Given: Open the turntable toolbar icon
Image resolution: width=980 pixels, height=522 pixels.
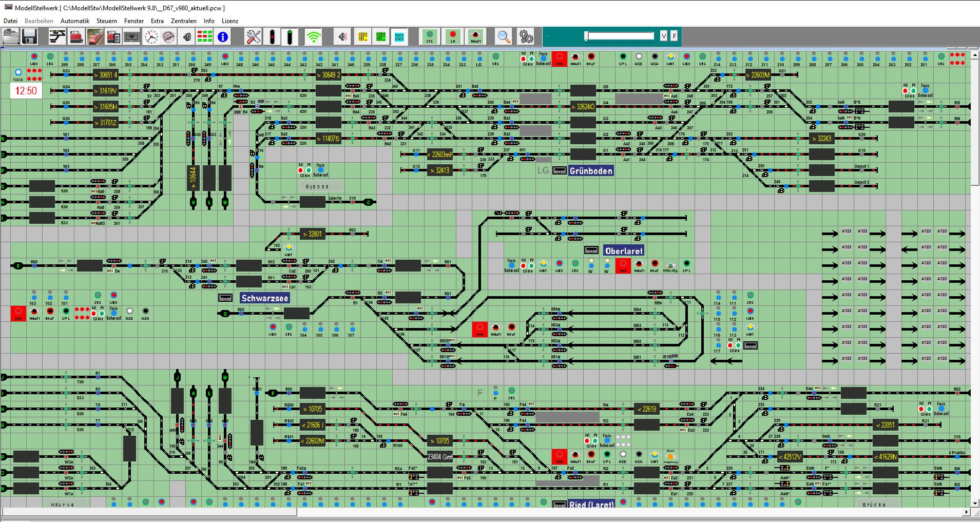Looking at the screenshot, I should (x=169, y=37).
